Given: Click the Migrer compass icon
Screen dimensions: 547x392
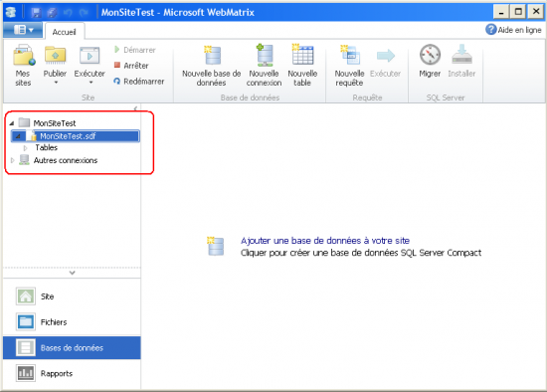Looking at the screenshot, I should (x=430, y=55).
